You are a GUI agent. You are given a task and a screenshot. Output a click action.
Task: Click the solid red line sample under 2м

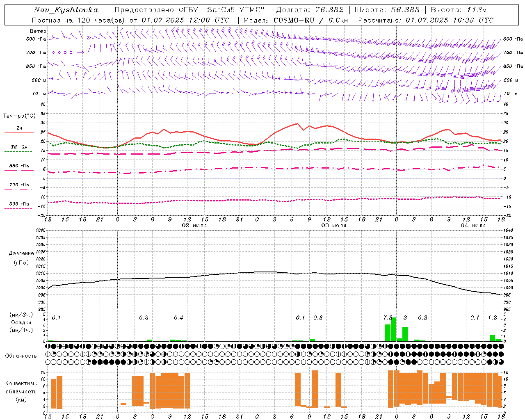[x=19, y=133]
